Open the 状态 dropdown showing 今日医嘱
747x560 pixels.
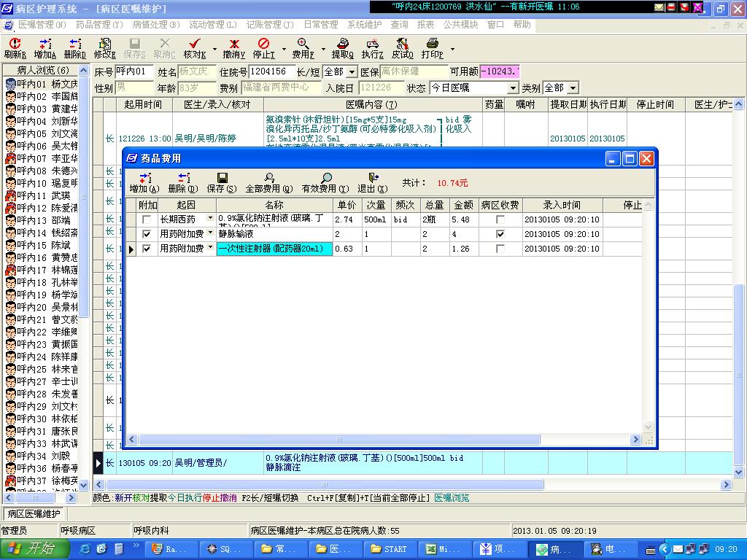click(x=513, y=88)
